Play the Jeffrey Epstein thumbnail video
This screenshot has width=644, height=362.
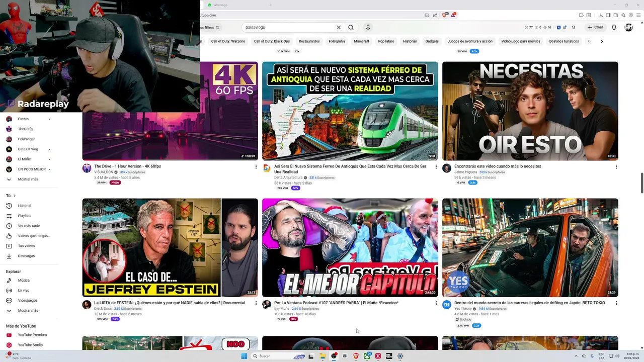[170, 247]
